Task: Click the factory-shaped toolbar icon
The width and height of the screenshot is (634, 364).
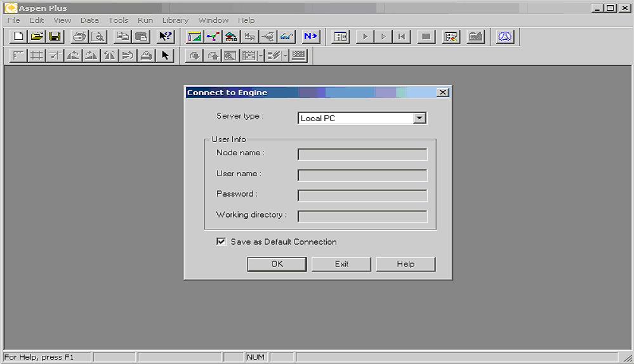Action: coord(475,37)
